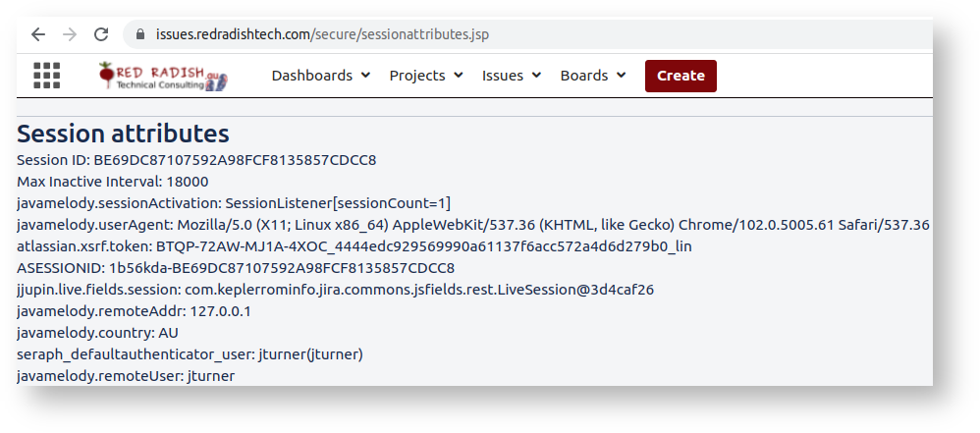Expand the Issues dropdown menu
The image size is (980, 433).
coord(511,76)
